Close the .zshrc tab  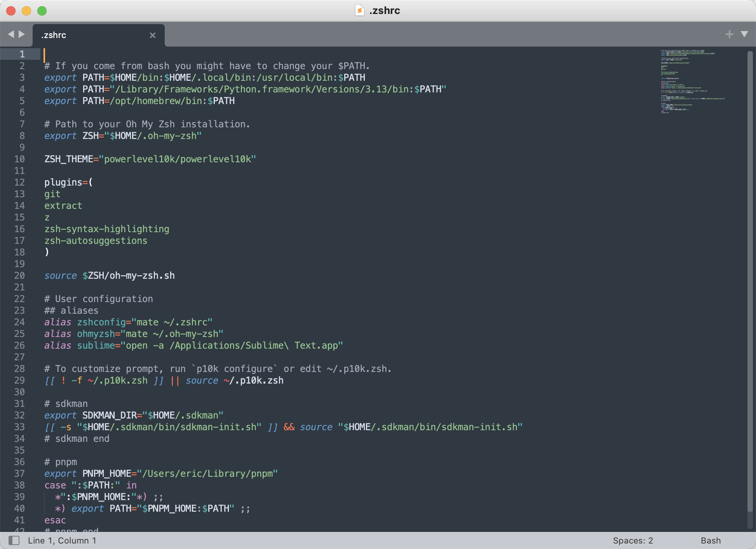click(x=153, y=35)
